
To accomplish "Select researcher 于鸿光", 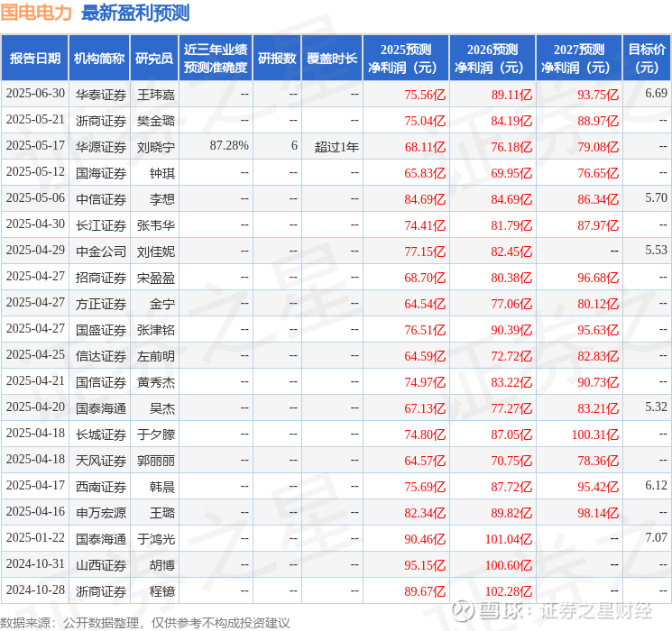I will (x=156, y=539).
